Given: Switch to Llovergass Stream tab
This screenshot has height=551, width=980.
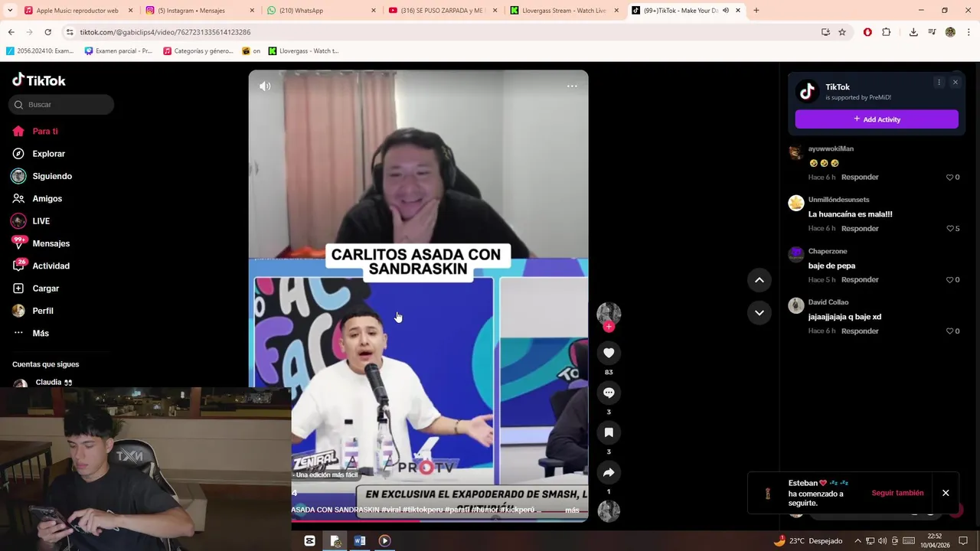Looking at the screenshot, I should click(564, 11).
